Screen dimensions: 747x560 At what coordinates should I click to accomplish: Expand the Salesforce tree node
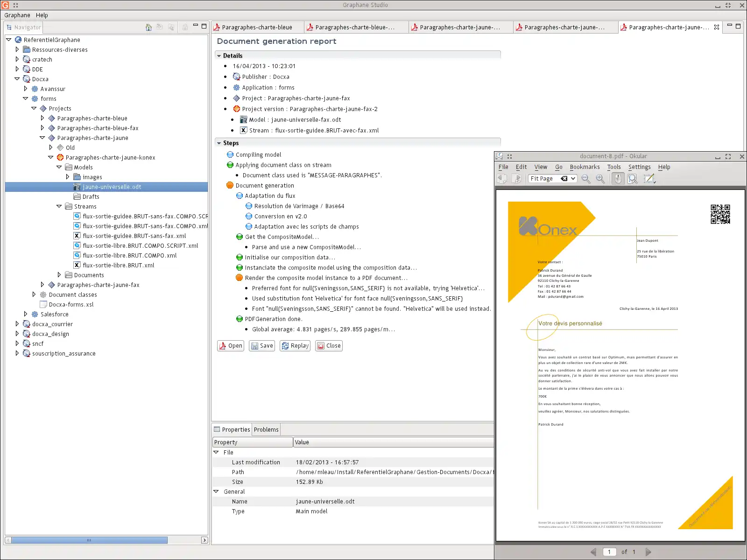click(x=26, y=314)
